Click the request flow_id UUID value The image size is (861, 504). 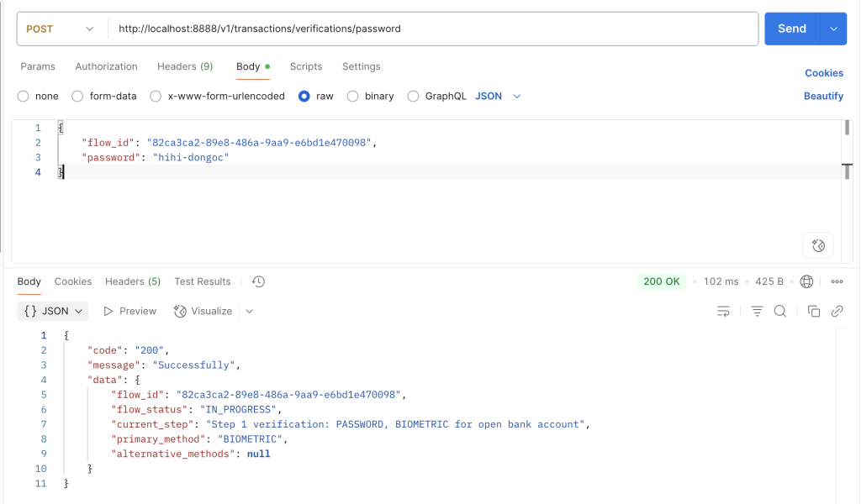[x=259, y=143]
